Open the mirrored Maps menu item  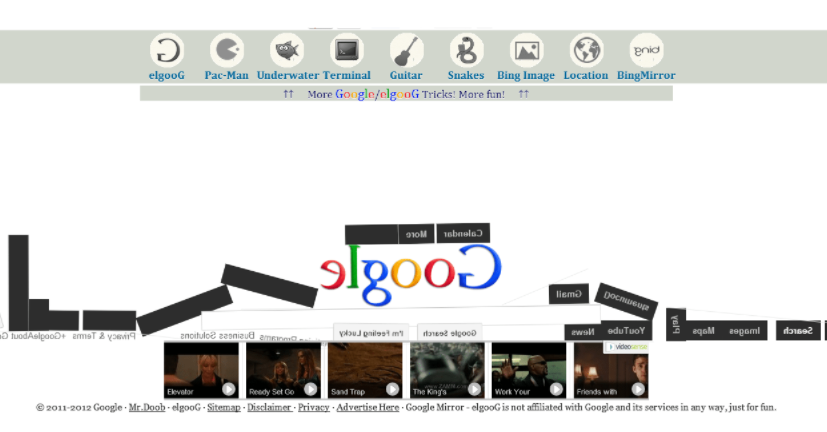703,331
